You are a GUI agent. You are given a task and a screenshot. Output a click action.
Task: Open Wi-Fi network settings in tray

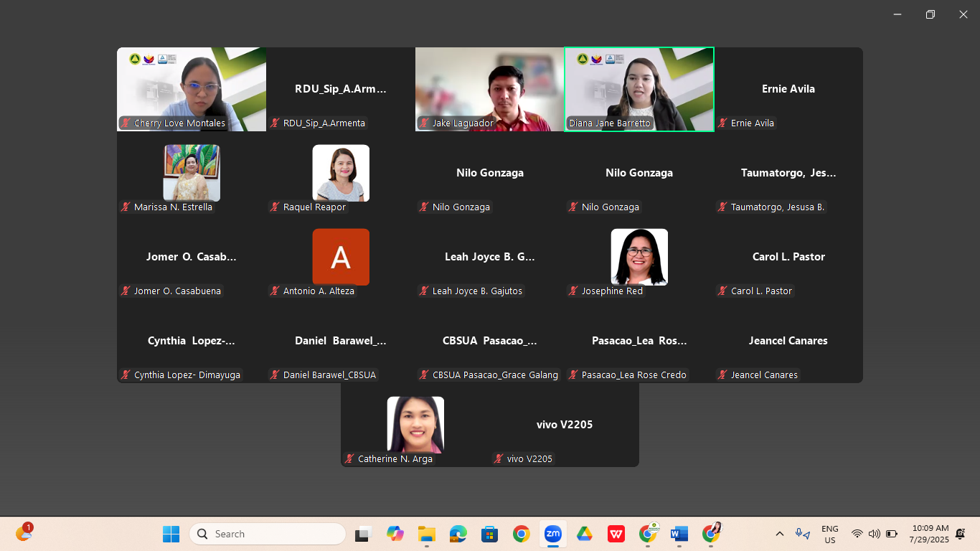(857, 534)
